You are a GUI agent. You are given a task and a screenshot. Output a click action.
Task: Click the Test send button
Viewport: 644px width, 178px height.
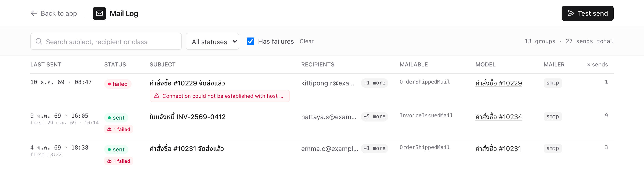(587, 13)
